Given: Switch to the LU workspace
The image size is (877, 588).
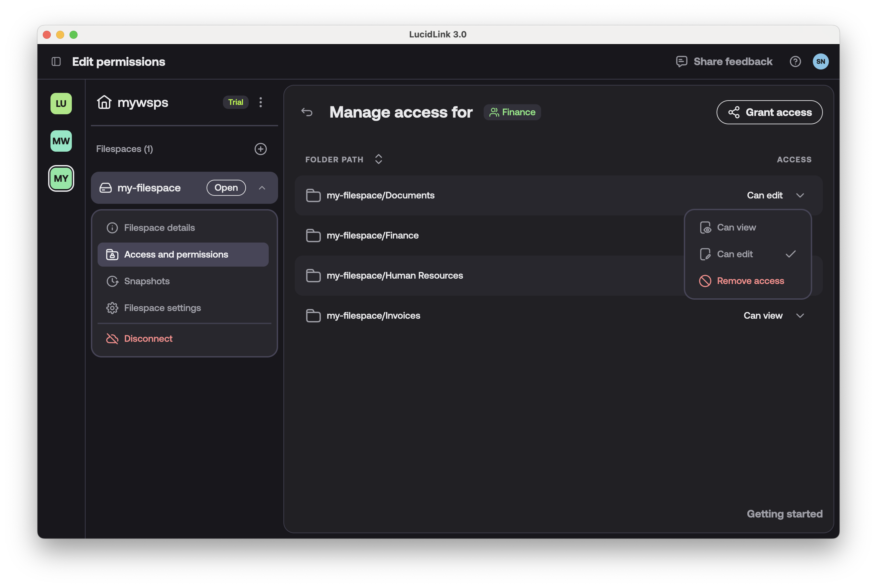Looking at the screenshot, I should (61, 104).
